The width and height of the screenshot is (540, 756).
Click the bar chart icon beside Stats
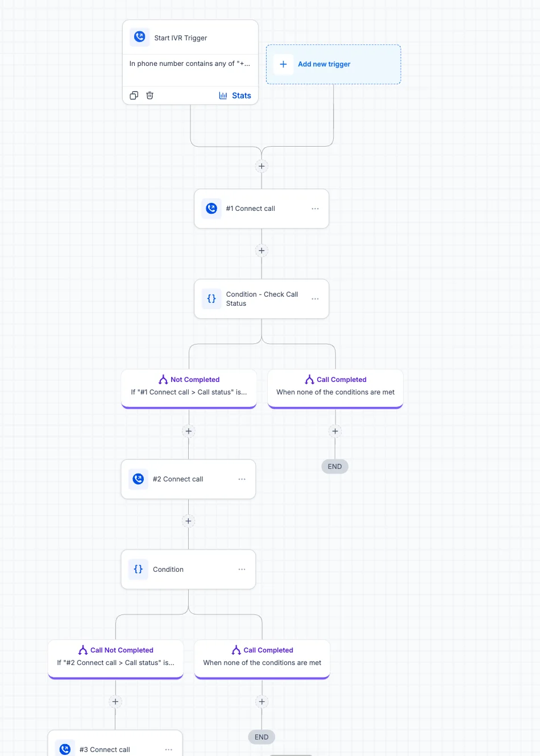coord(223,95)
